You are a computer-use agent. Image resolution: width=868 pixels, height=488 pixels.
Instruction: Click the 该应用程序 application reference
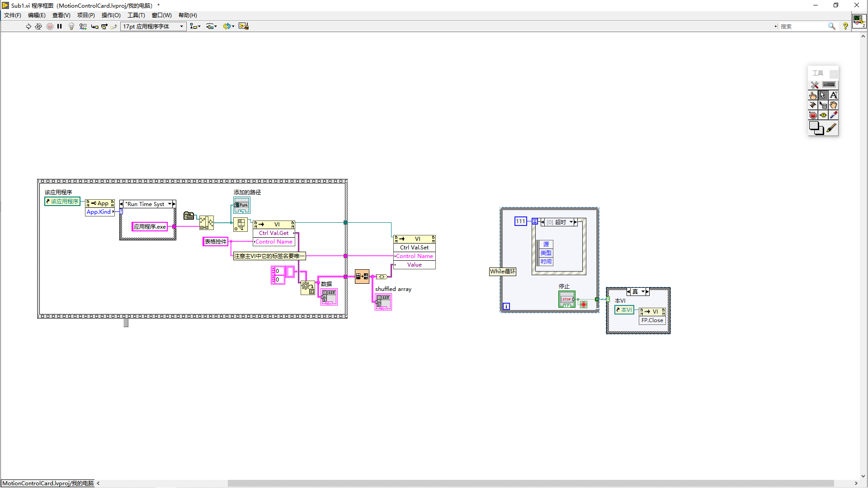(62, 202)
